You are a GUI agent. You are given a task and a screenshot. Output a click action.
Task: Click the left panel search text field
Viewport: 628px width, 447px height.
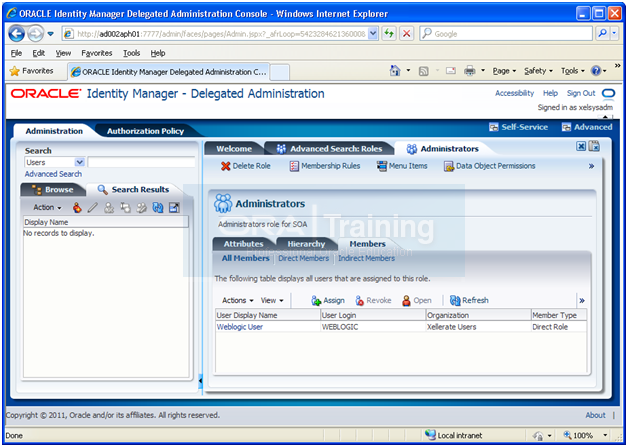141,162
